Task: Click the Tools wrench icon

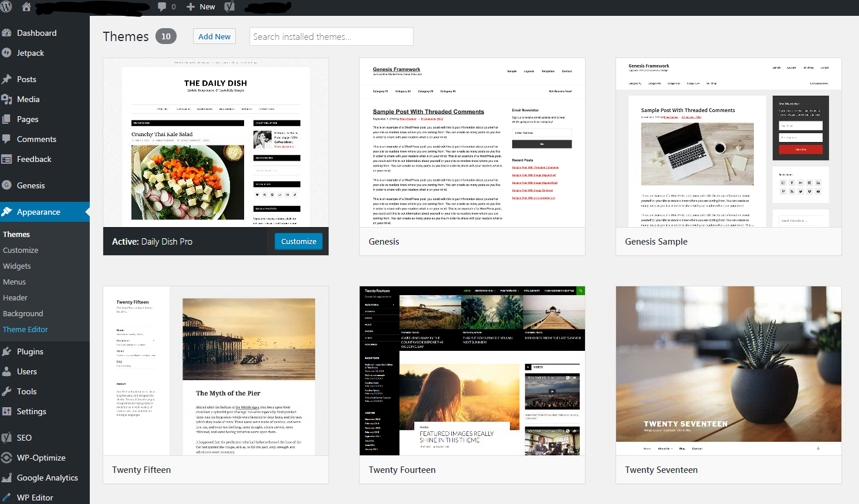Action: 6,391
